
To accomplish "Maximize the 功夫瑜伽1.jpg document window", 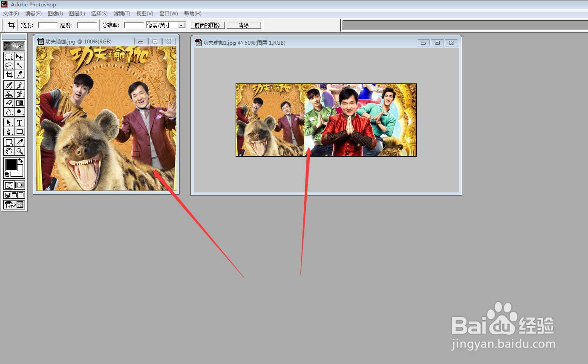I will (437, 43).
